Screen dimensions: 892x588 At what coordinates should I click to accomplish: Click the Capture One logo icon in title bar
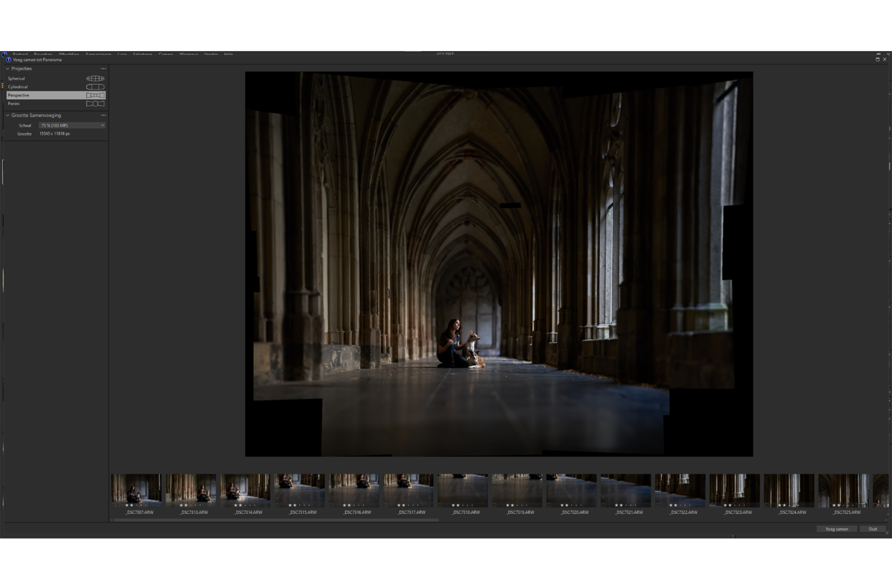pos(8,60)
